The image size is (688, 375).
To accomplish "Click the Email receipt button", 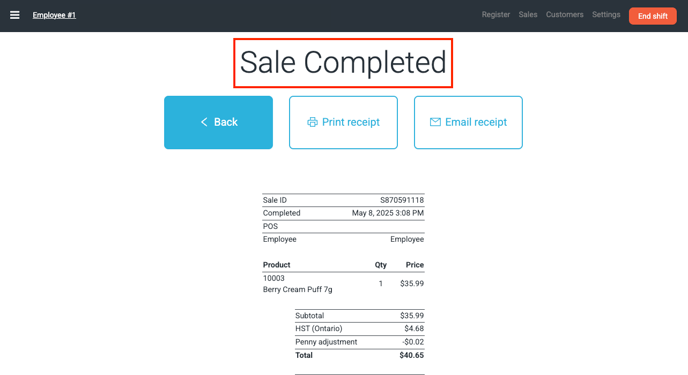I will point(468,122).
